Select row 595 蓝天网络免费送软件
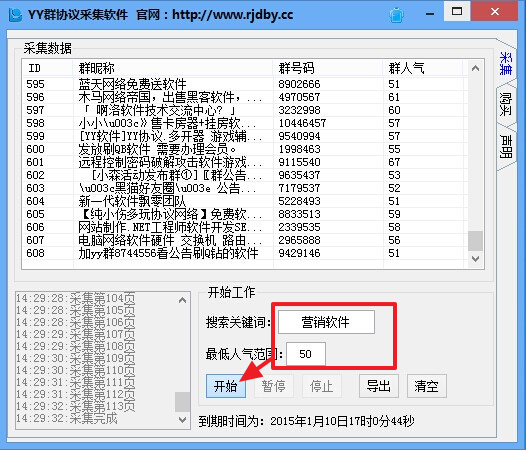Viewport: 526px width, 450px height. pyautogui.click(x=245, y=84)
